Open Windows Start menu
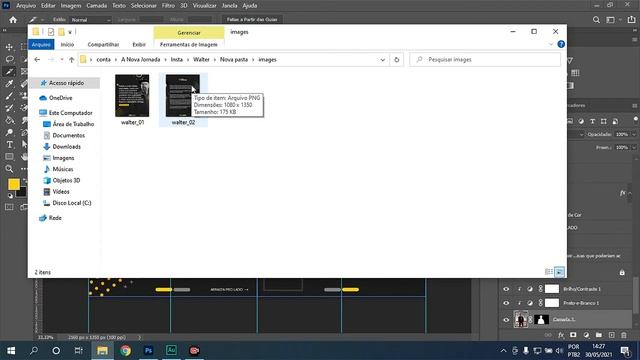The height and width of the screenshot is (360, 640). coord(11,351)
